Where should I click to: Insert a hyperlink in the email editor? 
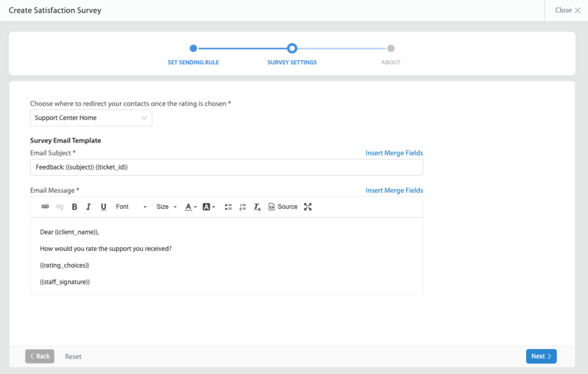click(44, 206)
